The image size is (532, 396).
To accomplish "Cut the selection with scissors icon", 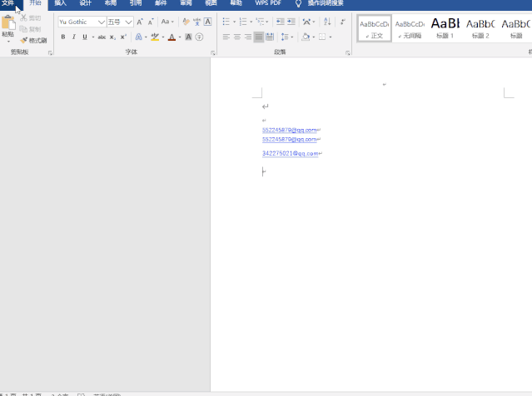I will tap(23, 17).
